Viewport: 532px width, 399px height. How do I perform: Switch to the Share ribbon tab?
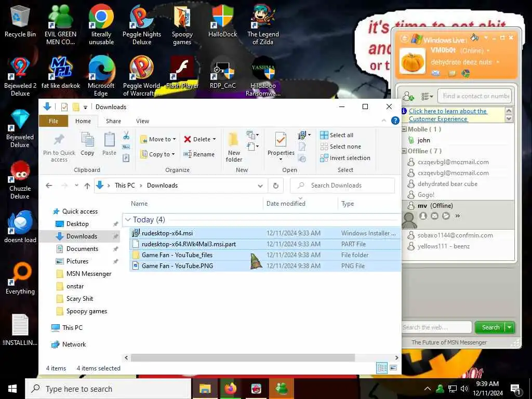tap(113, 121)
